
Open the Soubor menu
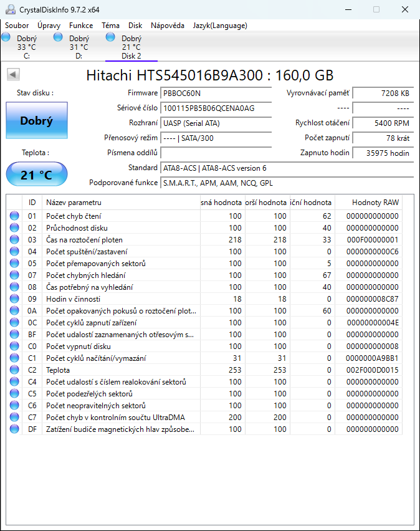(17, 26)
